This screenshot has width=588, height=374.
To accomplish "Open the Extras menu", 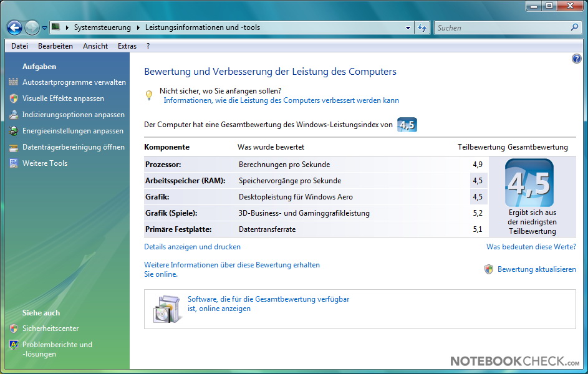I will pos(127,46).
